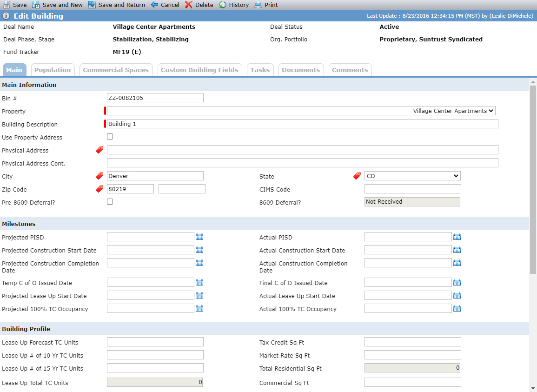
Task: Click the red tag icon next to Zip Code
Action: click(x=99, y=189)
